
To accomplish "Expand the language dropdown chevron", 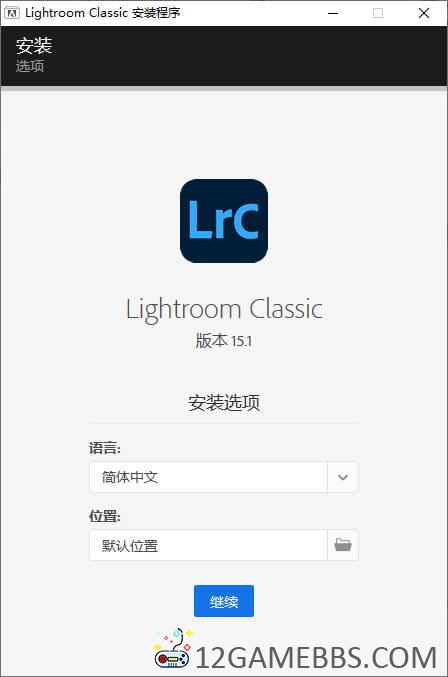I will pyautogui.click(x=343, y=477).
